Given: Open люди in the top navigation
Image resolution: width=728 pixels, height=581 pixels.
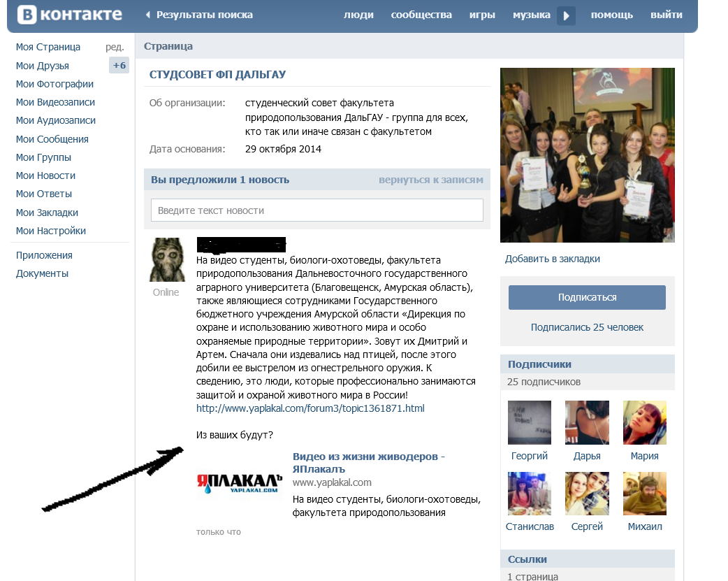Looking at the screenshot, I should pyautogui.click(x=358, y=15).
